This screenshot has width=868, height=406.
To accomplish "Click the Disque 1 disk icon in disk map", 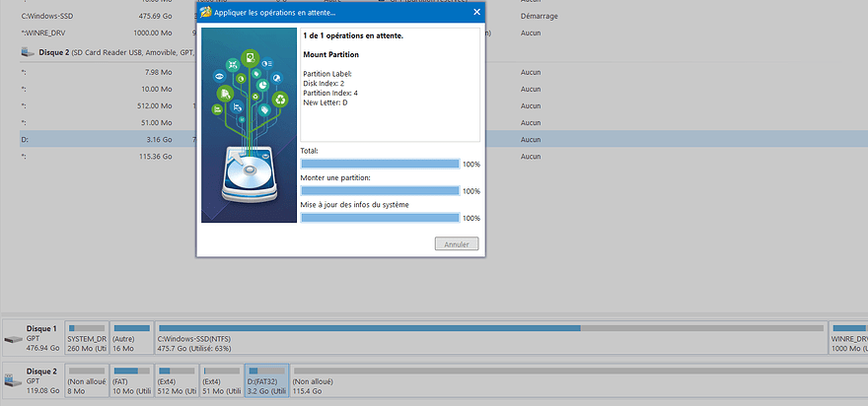I will 12,340.
